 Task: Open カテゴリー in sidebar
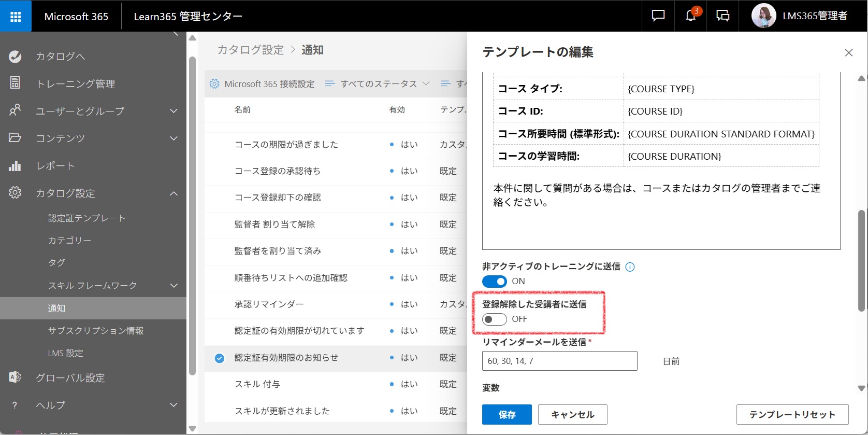pos(70,241)
